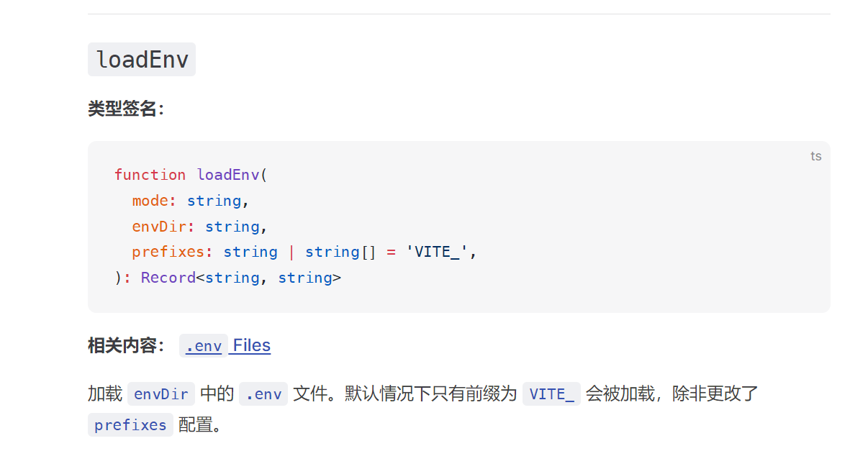
Task: Open the .env Files related link
Action: pos(225,346)
